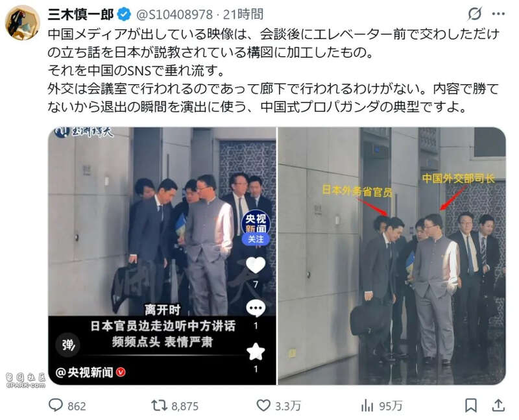519x420 pixels.
Task: Click the display name 三木慎一郎
Action: (x=80, y=14)
